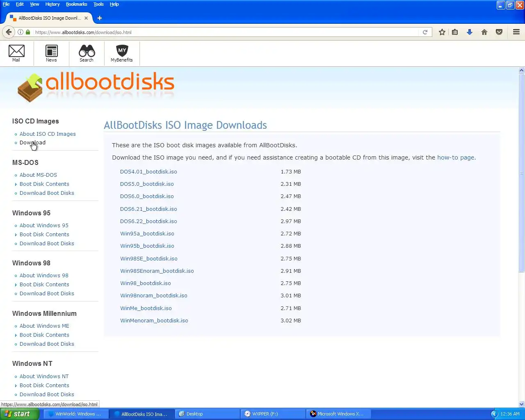Download Win95a_bootdisk.iso

point(147,233)
